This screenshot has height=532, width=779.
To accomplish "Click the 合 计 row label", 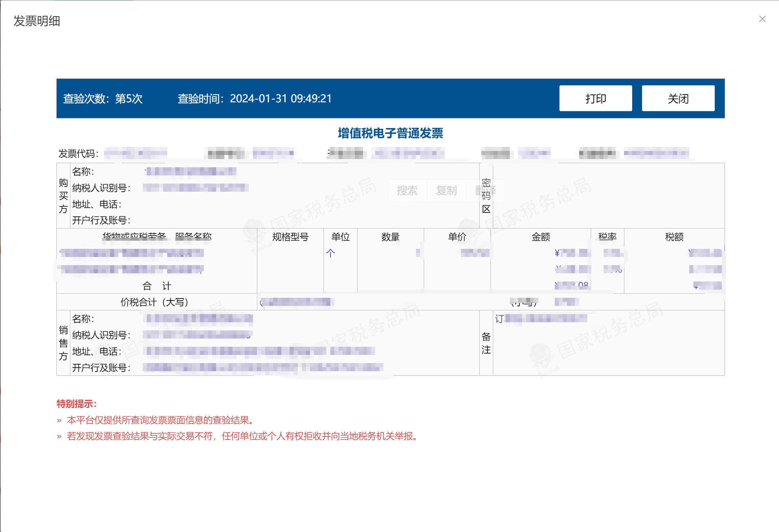I will (157, 286).
